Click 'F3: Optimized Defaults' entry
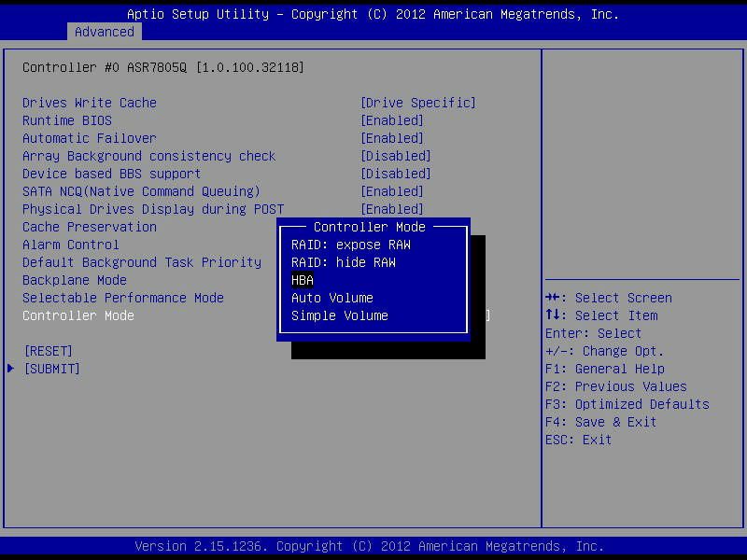 [x=627, y=404]
